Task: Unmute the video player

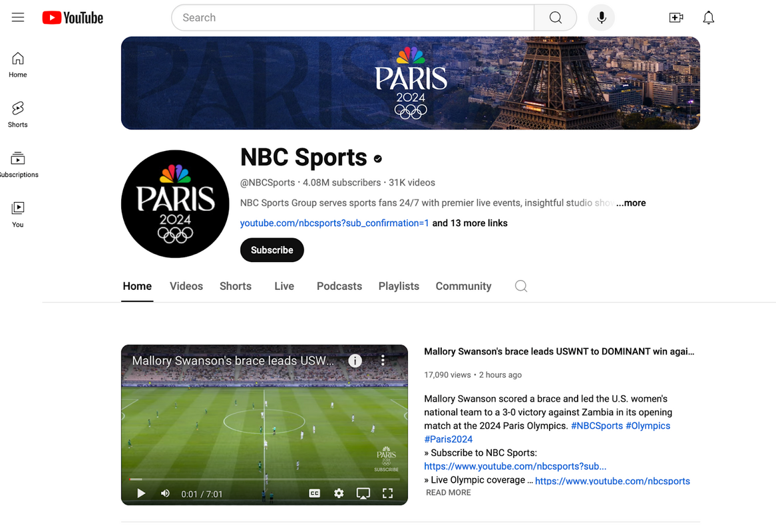Action: point(165,493)
